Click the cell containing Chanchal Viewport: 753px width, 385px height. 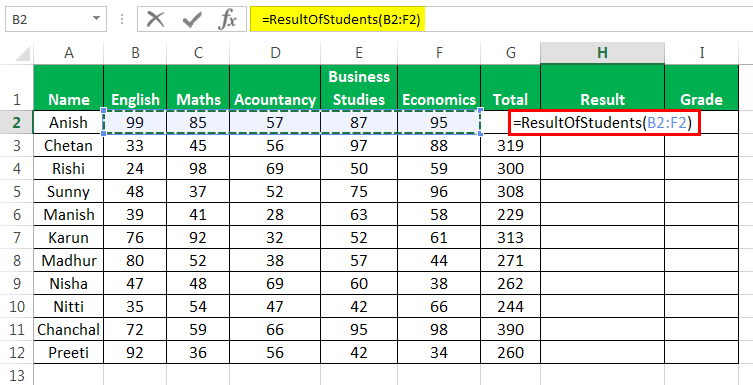(x=69, y=330)
